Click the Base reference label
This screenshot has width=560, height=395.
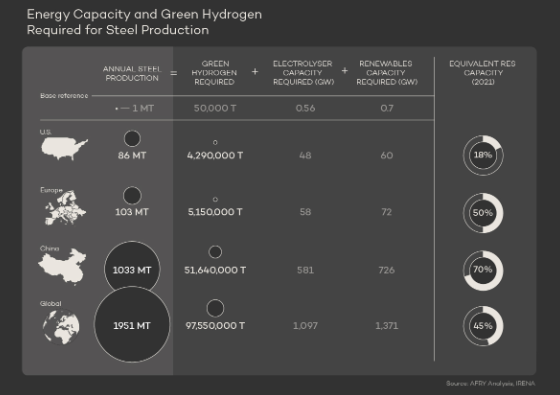(x=64, y=96)
